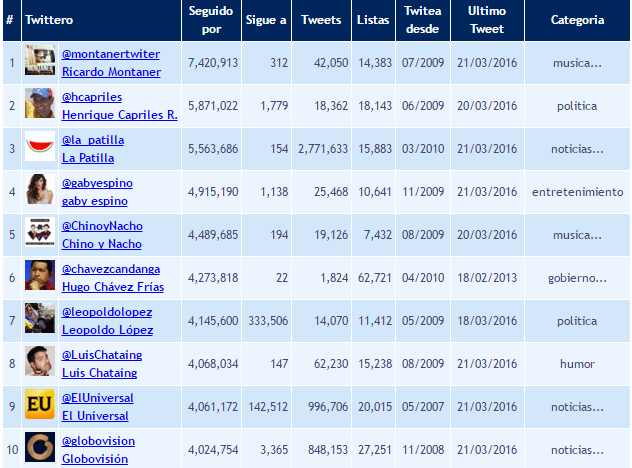632x468 pixels.
Task: Click the Globovisión logo avatar
Action: pos(40,447)
